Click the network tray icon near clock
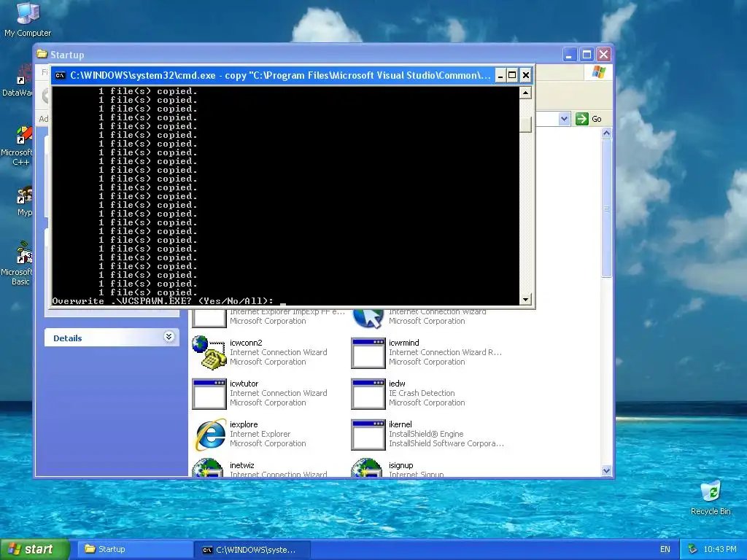This screenshot has height=560, width=747. coord(692,549)
